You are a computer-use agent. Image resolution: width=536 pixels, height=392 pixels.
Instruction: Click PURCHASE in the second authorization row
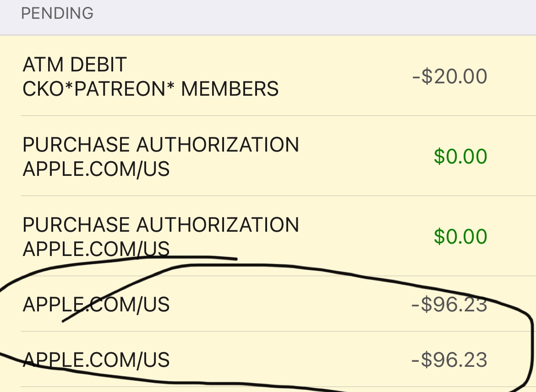(x=76, y=224)
